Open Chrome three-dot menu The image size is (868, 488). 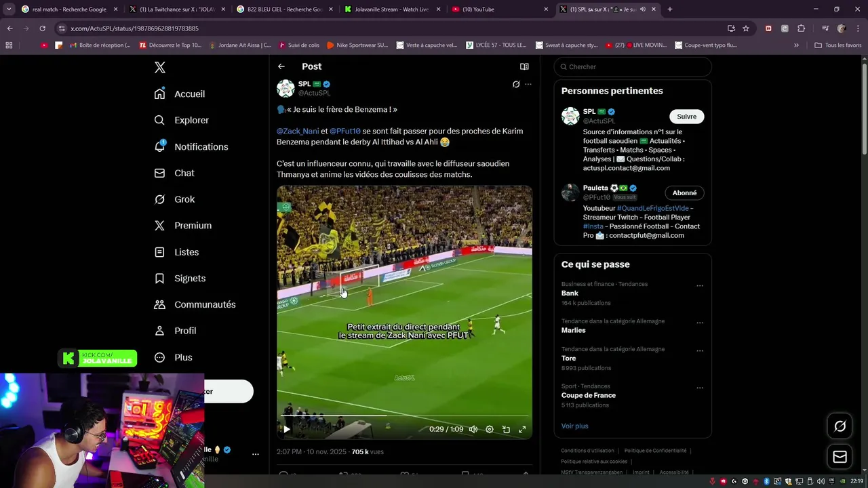858,28
